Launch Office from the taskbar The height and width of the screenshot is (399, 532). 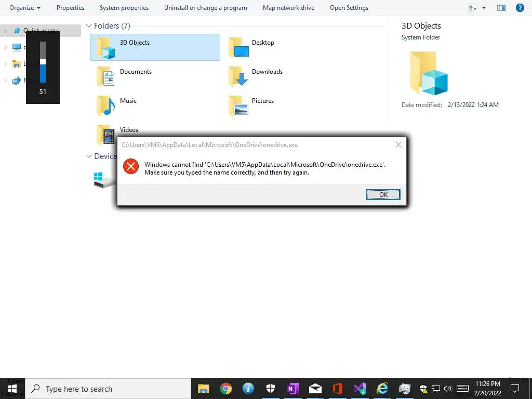pos(338,389)
